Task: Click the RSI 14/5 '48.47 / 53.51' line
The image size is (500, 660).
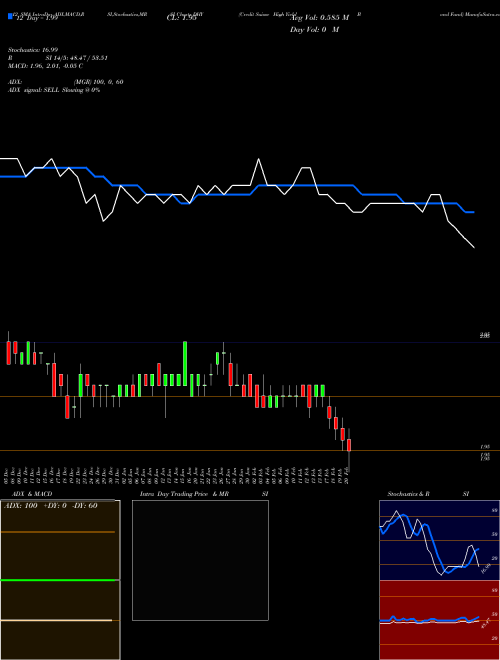Action: point(58,58)
